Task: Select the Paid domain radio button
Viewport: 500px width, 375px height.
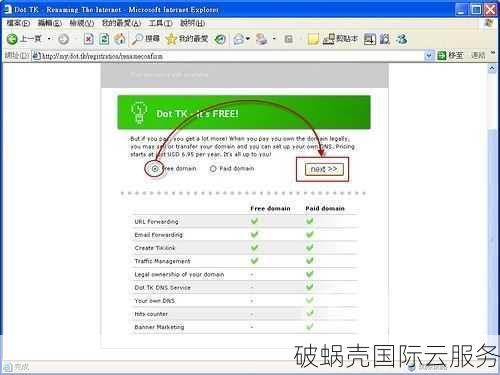Action: 213,169
